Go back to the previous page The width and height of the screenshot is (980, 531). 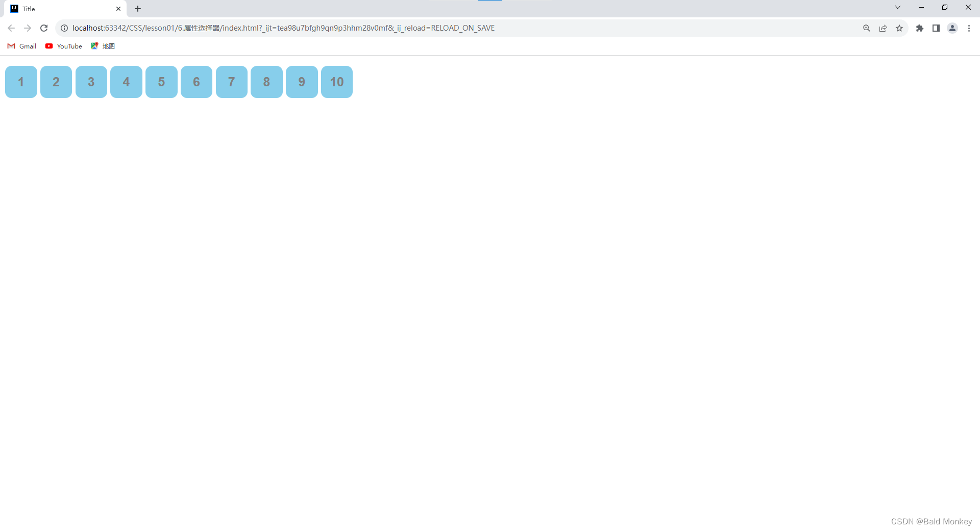tap(11, 28)
